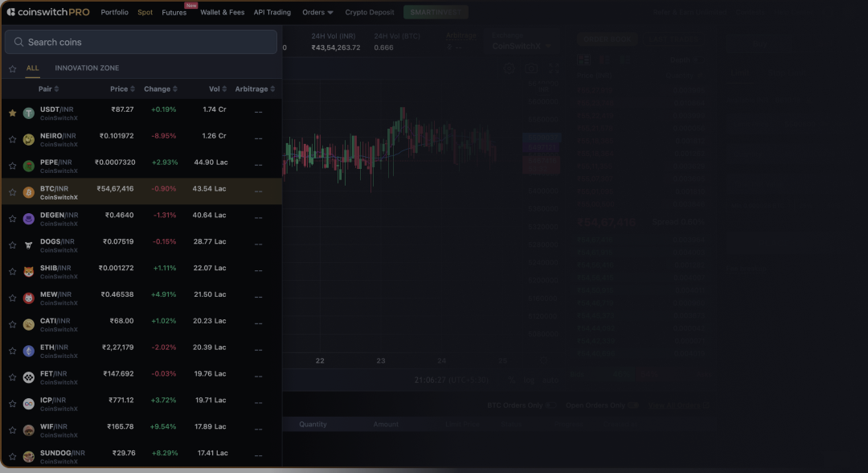Enable the BTC Orders Only toggle
868x473 pixels.
[550, 405]
